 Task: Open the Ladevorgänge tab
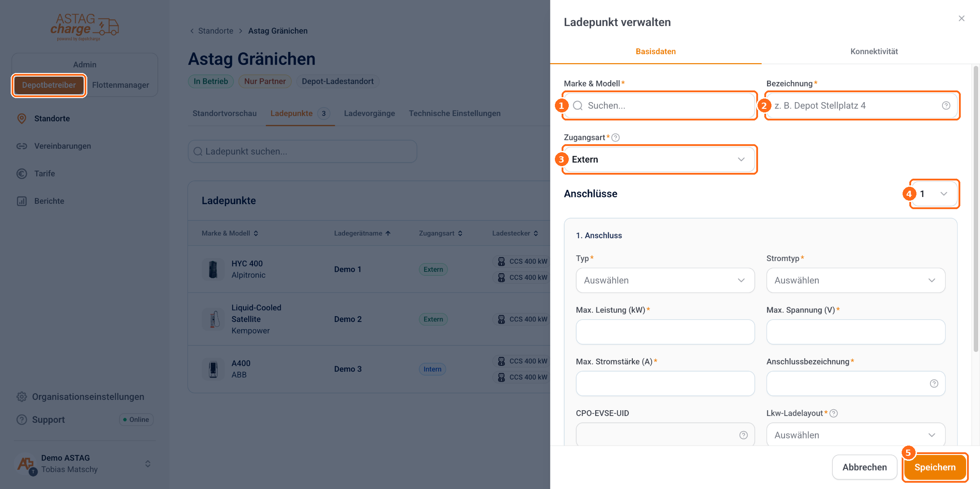[x=369, y=113]
